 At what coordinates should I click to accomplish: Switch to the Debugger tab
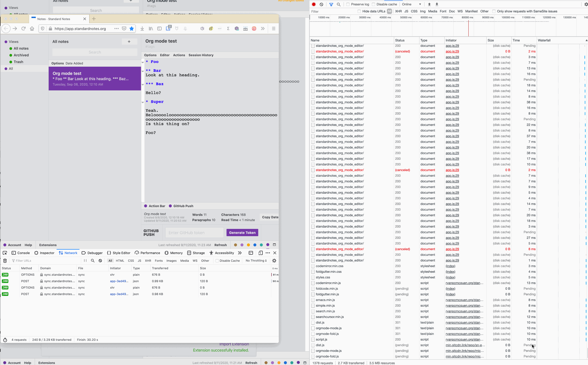(x=92, y=253)
